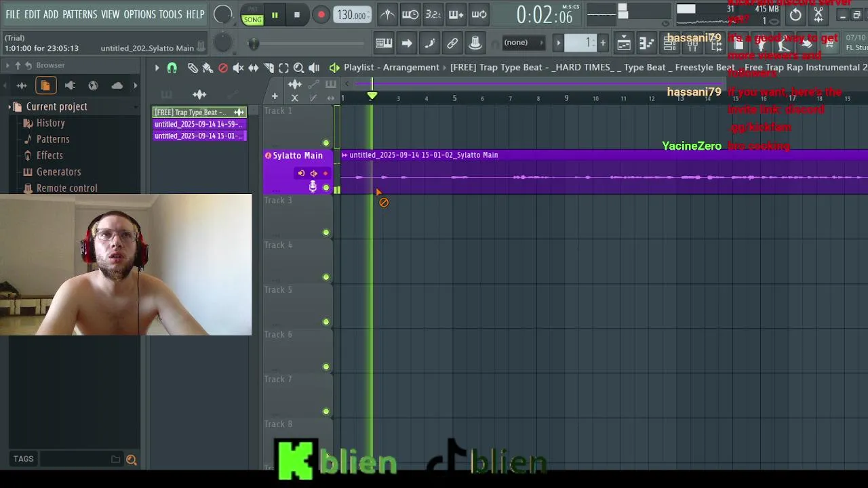Viewport: 868px width, 488px height.
Task: Open the plugin database tab in Browser
Action: tap(70, 85)
